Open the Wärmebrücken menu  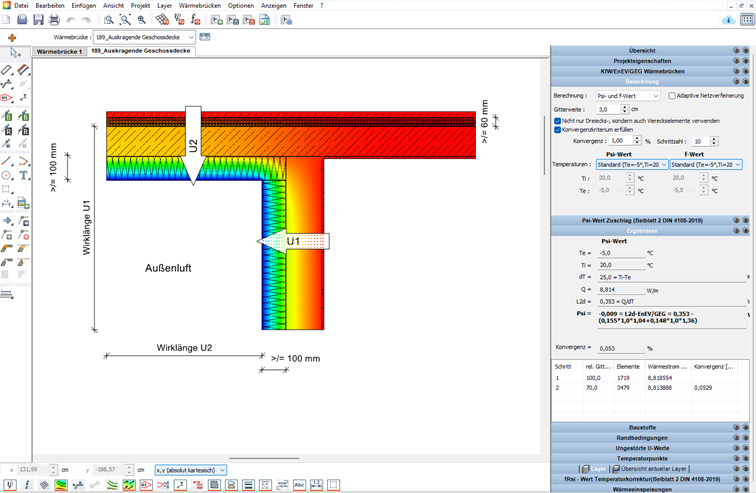(200, 6)
